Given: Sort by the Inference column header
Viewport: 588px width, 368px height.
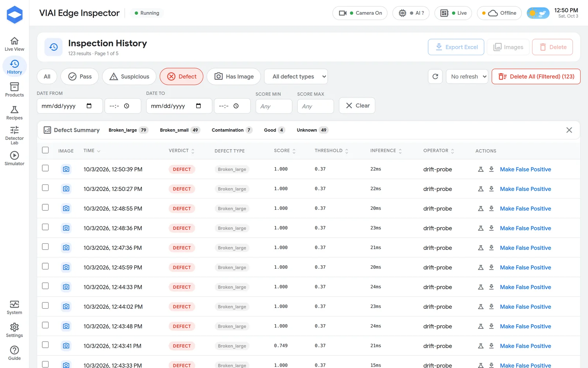Looking at the screenshot, I should click(386, 151).
